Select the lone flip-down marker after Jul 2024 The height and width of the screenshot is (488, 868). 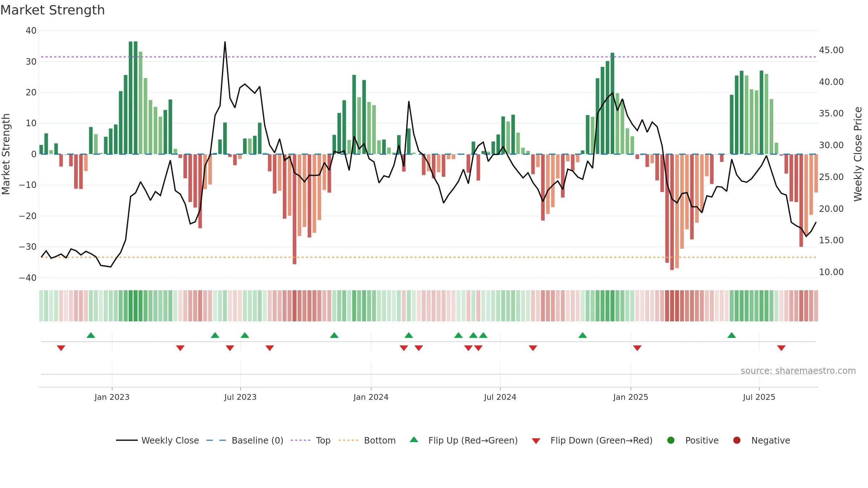(533, 348)
